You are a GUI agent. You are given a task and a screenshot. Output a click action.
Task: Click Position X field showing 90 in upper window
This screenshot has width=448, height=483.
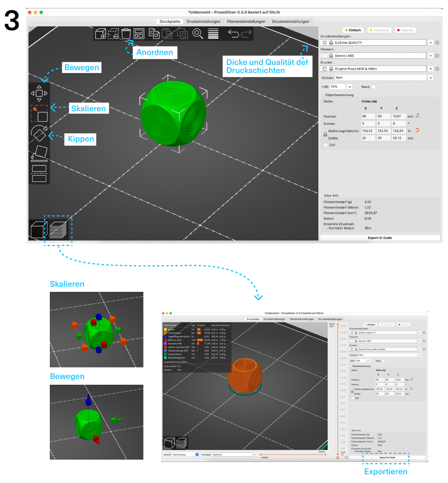pyautogui.click(x=368, y=117)
